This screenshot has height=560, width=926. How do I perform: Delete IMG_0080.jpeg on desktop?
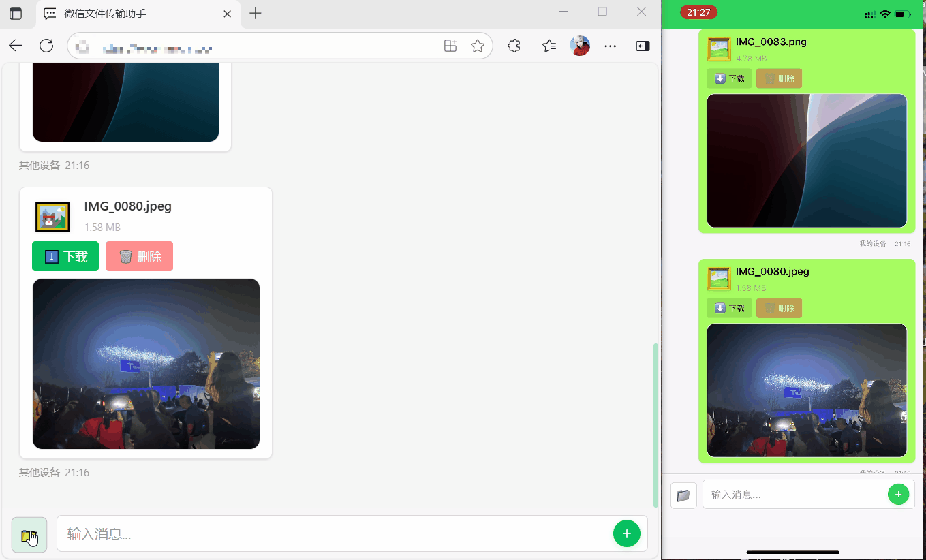[139, 256]
